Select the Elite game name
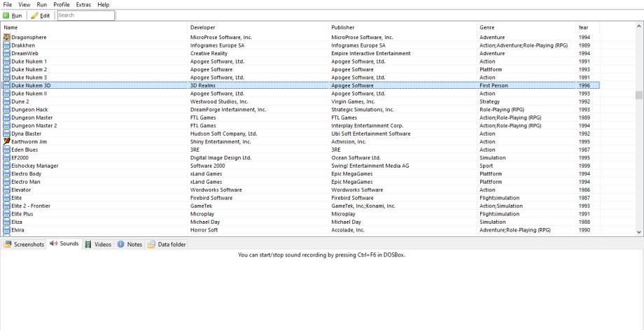Viewport: 644px width, 330px height. pos(17,198)
